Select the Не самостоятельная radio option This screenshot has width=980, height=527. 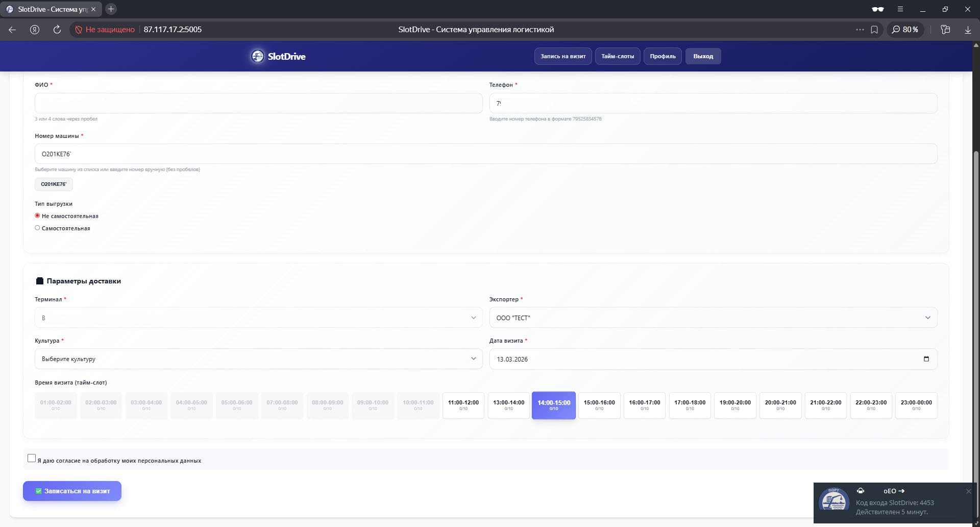pos(37,215)
